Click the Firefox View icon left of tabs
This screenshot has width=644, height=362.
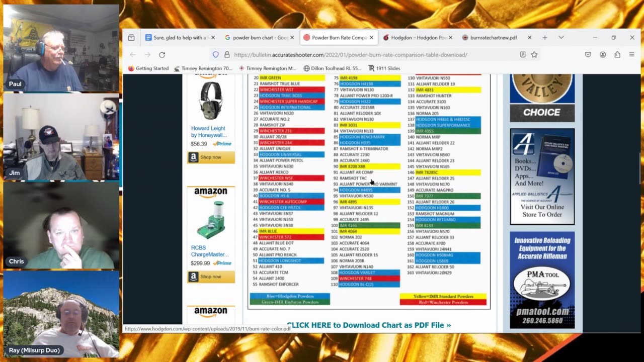tap(131, 38)
